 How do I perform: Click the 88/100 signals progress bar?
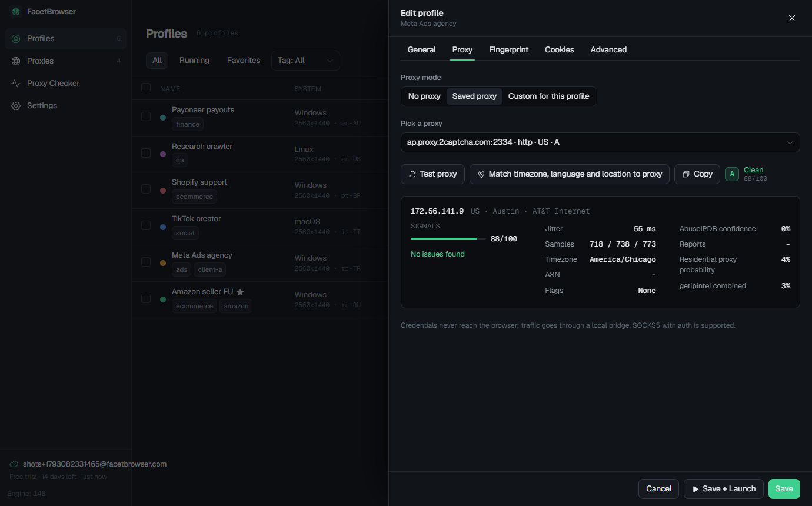click(448, 239)
